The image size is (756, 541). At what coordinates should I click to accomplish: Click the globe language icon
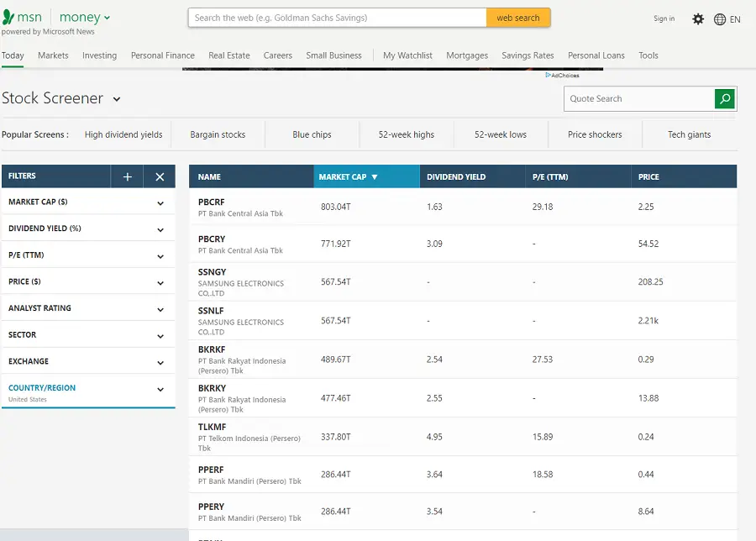(x=720, y=19)
